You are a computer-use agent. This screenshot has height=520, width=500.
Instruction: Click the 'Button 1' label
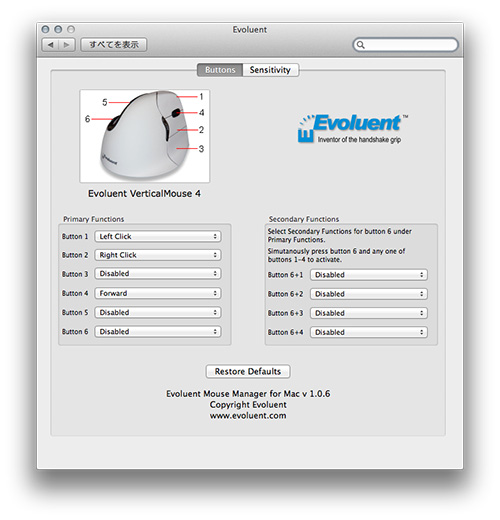point(75,236)
